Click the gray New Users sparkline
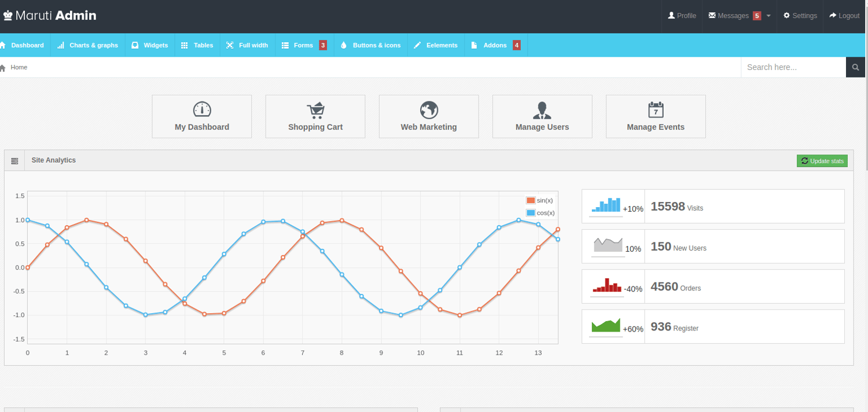Screen dimensions: 868x412 click(x=608, y=245)
